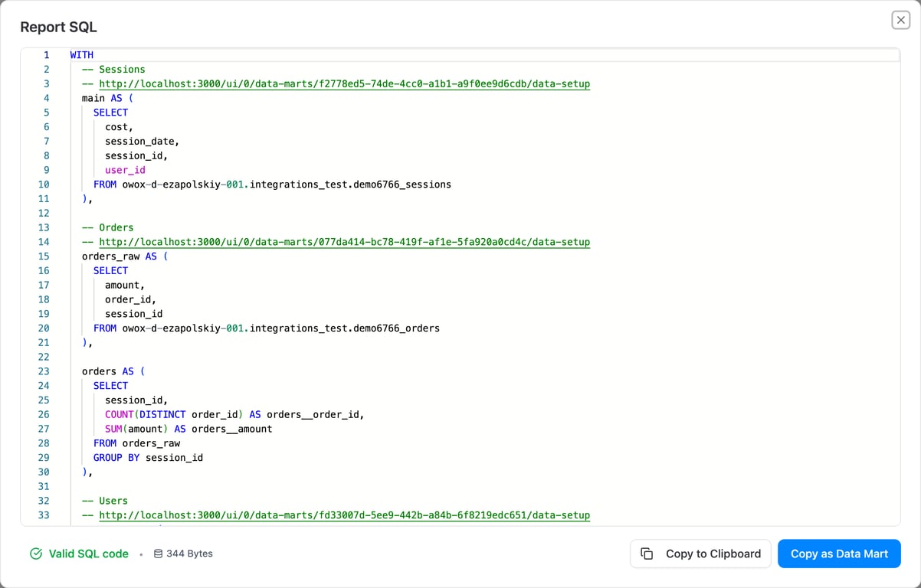Click the clipboard copy icon
This screenshot has width=921, height=588.
click(x=647, y=554)
